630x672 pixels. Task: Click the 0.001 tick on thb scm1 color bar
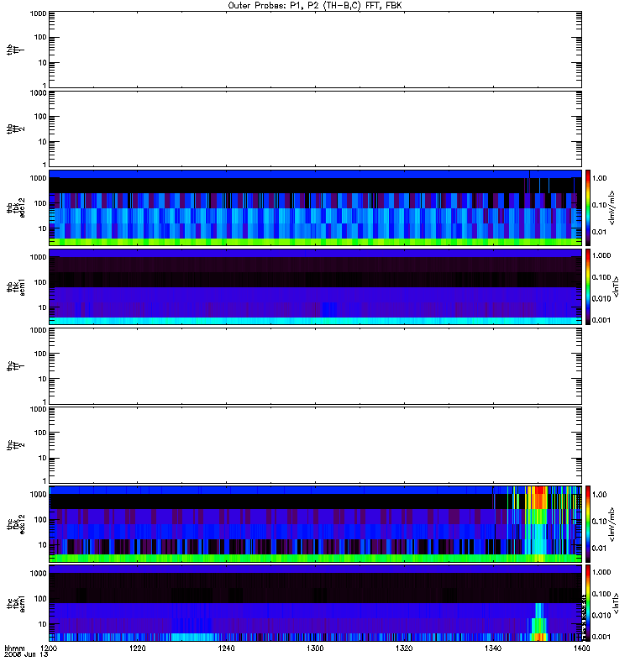coord(601,320)
